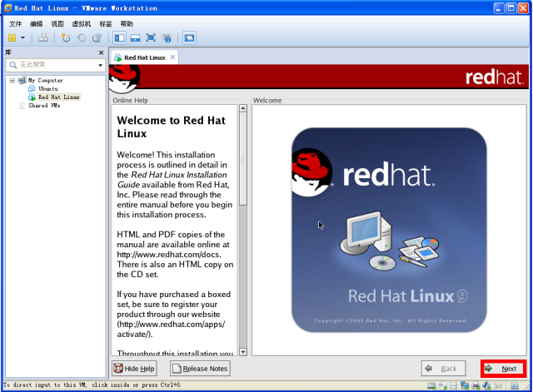Click the Online Help scrollbar thumb
The width and height of the screenshot is (533, 392).
point(243,159)
